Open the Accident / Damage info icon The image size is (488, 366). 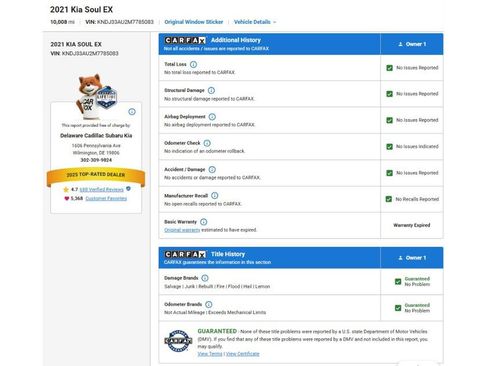212,169
